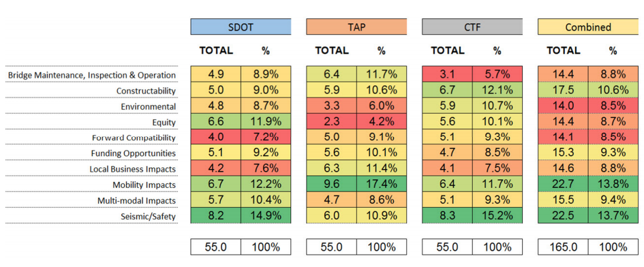Click Combined Mobility Impacts 22.7 cell
Screen dimensions: 644x267
pos(563,185)
